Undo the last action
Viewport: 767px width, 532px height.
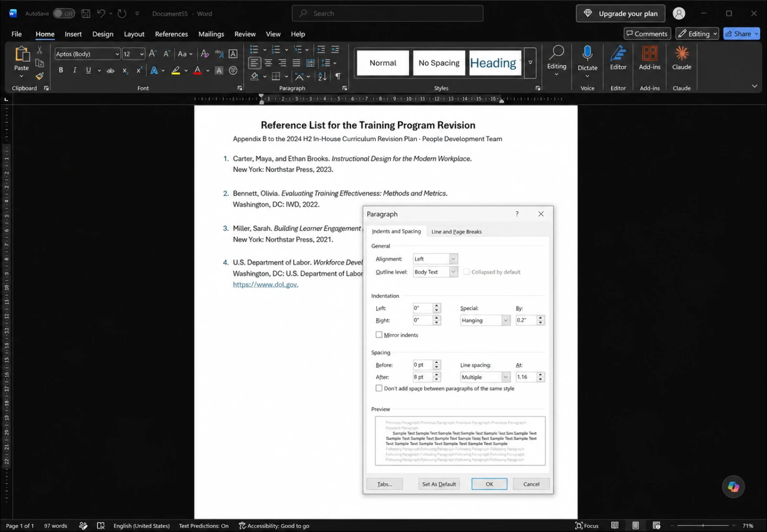coord(101,13)
